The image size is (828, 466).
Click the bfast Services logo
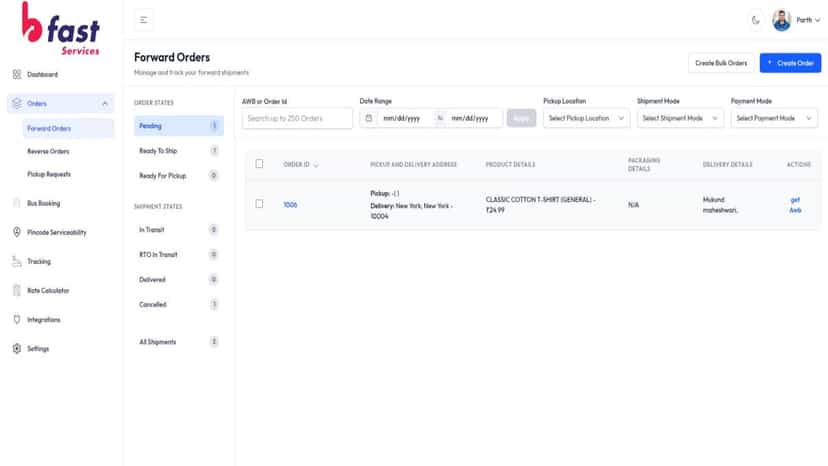point(61,29)
